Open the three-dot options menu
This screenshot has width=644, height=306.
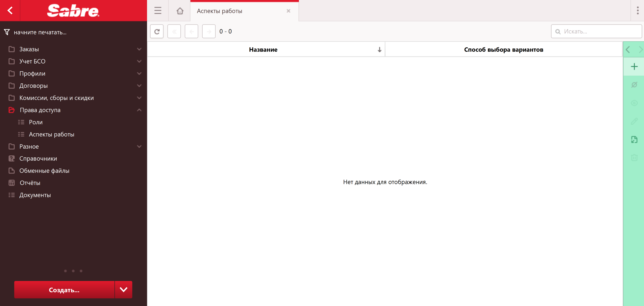(x=638, y=10)
